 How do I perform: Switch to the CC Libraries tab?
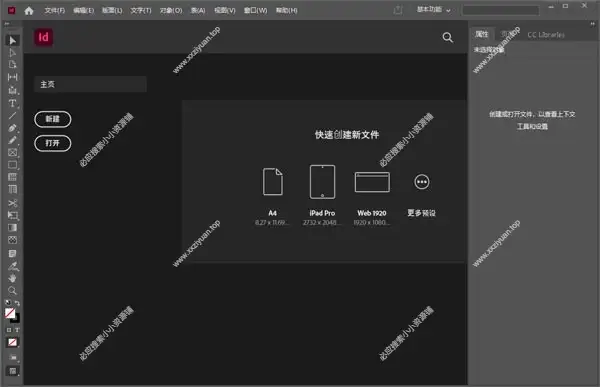[x=546, y=35]
